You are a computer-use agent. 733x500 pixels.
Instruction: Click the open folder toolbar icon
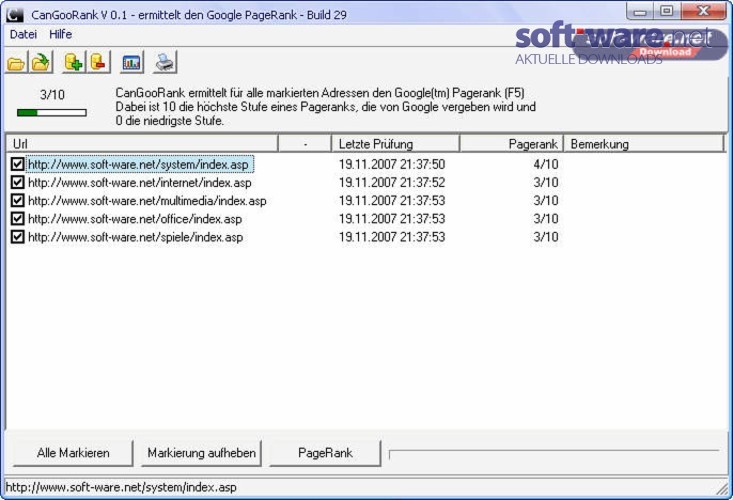[16, 63]
